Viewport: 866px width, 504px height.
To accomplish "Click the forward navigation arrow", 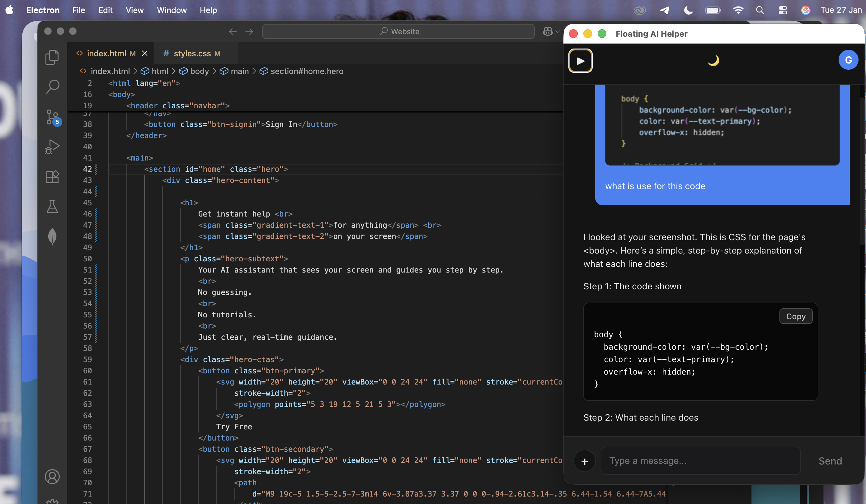I will coord(249,31).
